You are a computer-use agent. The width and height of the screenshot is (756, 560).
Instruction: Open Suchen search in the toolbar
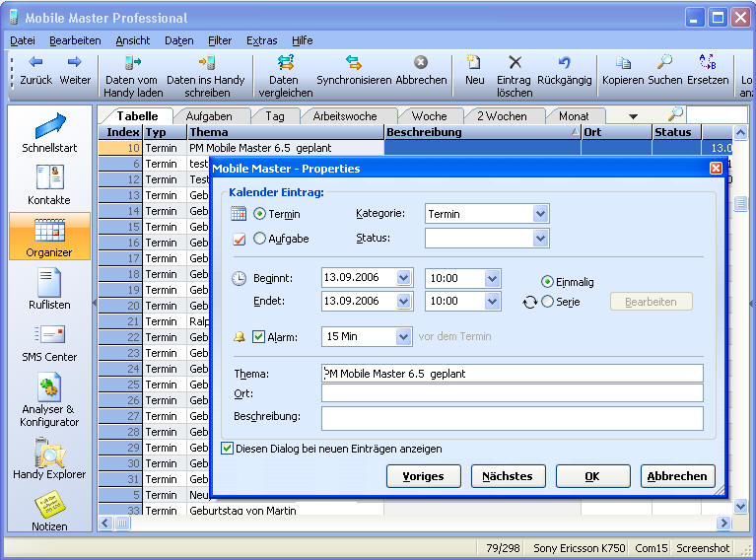point(665,70)
